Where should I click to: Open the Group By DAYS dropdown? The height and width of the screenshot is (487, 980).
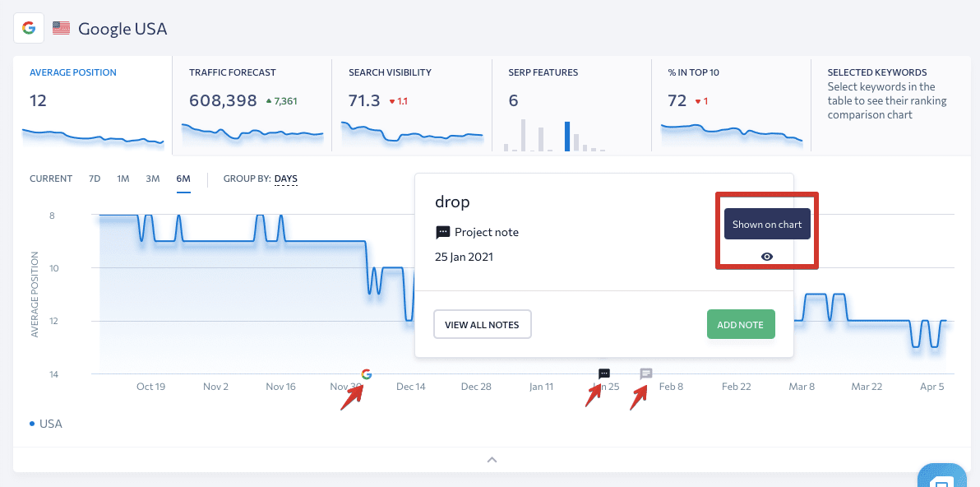(x=285, y=179)
